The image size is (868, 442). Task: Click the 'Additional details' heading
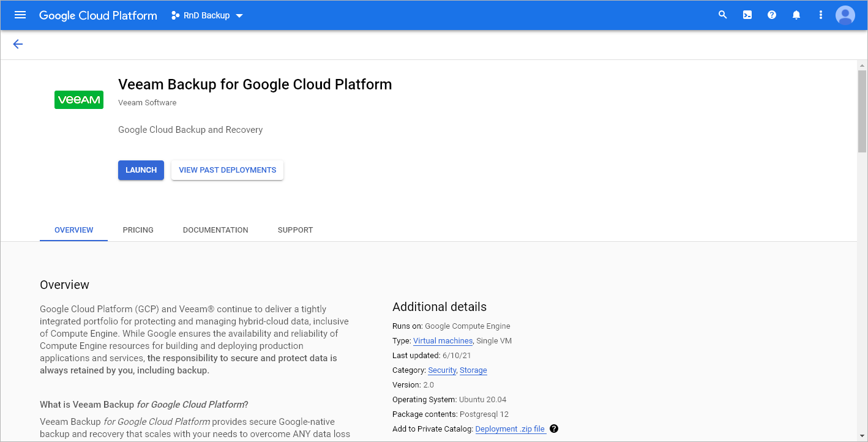(x=440, y=307)
